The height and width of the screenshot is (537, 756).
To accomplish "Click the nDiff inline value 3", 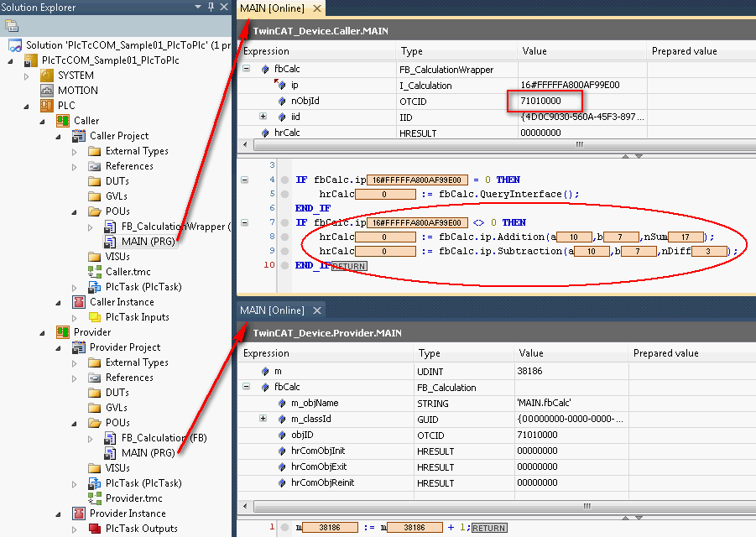I will 709,251.
